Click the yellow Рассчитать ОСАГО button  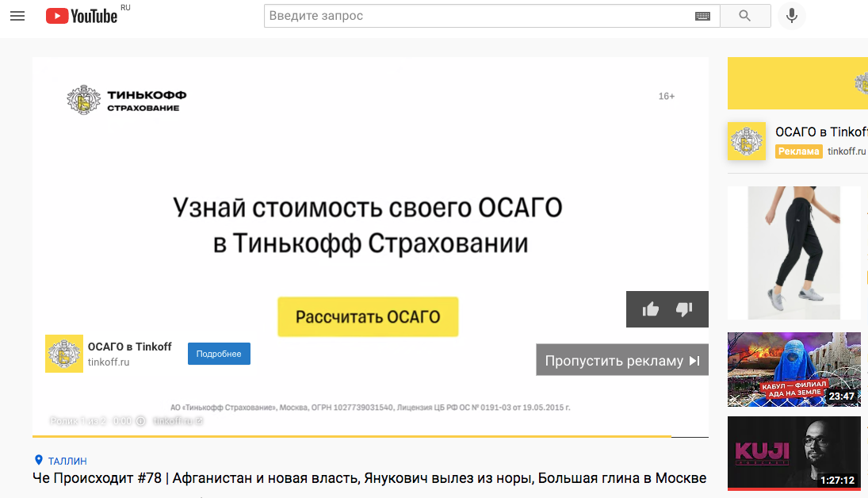(x=368, y=317)
